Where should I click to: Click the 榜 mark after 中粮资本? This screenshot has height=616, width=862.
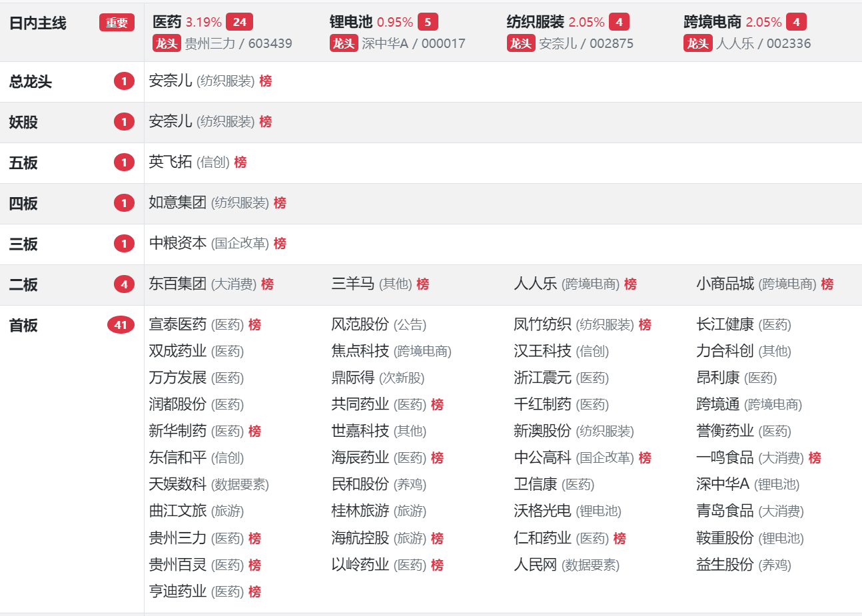click(x=280, y=244)
